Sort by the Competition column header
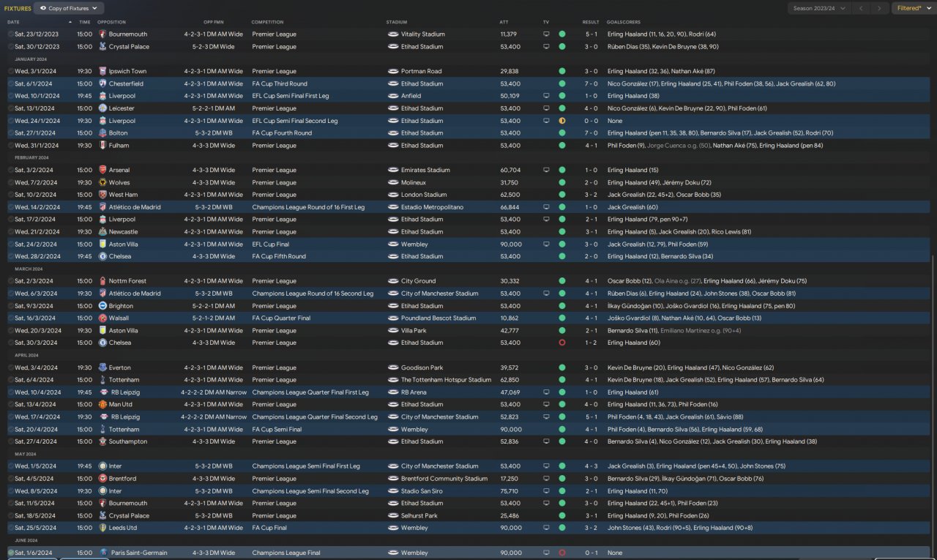The height and width of the screenshot is (560, 937). click(267, 22)
